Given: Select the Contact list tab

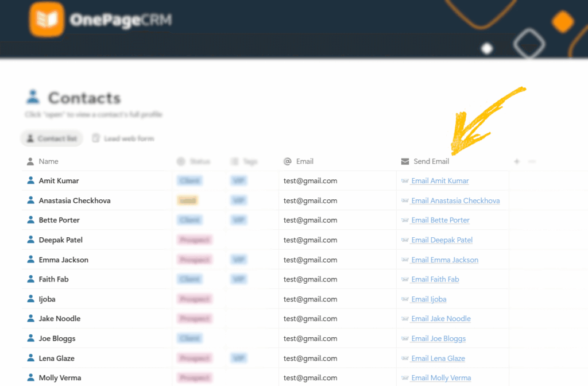Looking at the screenshot, I should [51, 138].
